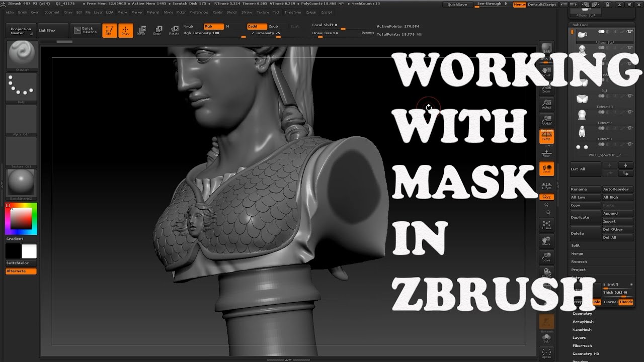Open the BasicMaterial2 material selector
644x362 pixels.
coord(21,184)
